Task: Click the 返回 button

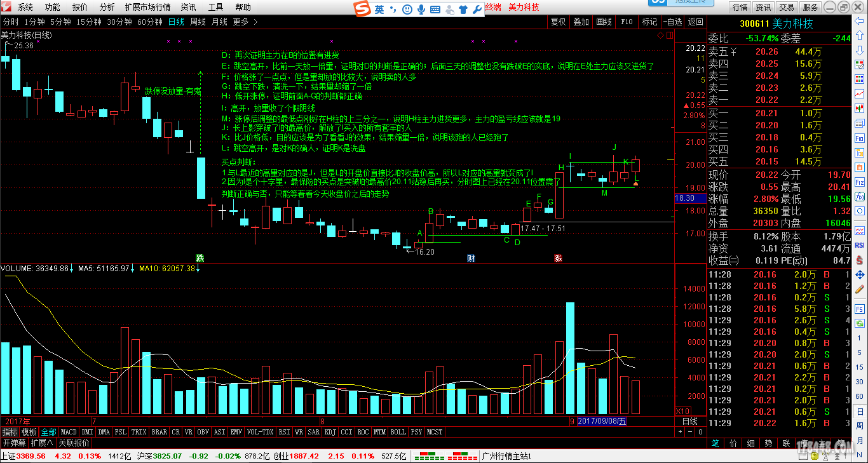Action: 695,22
